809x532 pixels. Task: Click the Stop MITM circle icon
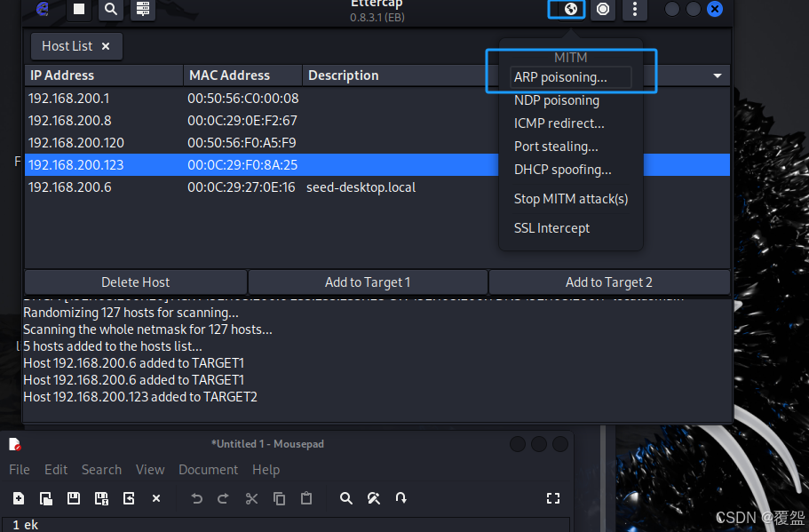tap(603, 9)
